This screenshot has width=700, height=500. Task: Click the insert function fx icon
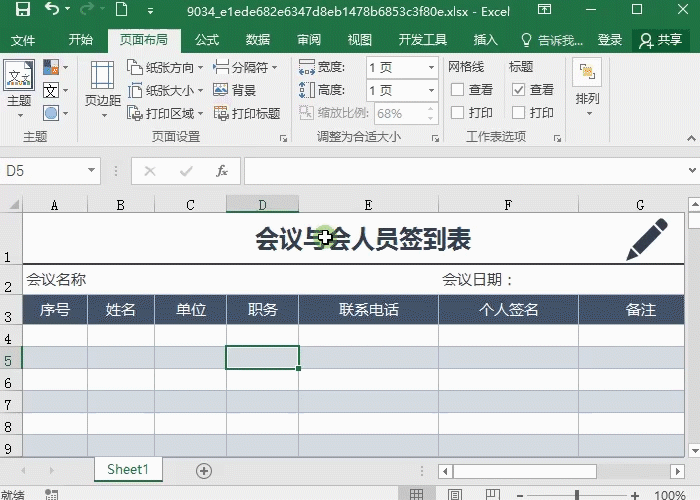click(222, 171)
